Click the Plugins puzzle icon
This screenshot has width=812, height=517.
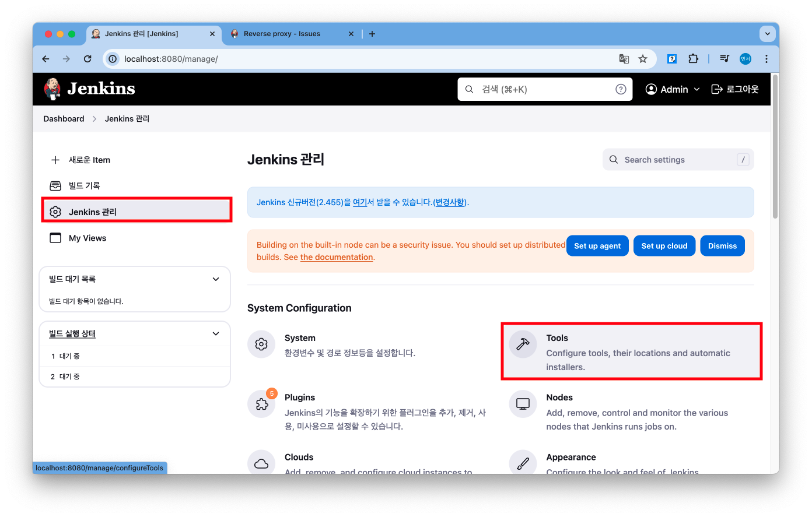(261, 404)
